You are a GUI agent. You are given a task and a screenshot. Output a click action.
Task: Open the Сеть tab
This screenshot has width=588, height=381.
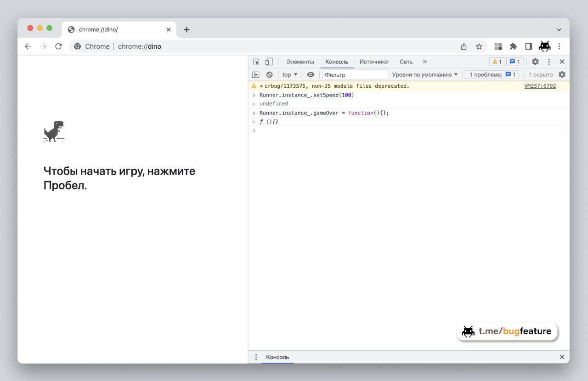[x=406, y=62]
